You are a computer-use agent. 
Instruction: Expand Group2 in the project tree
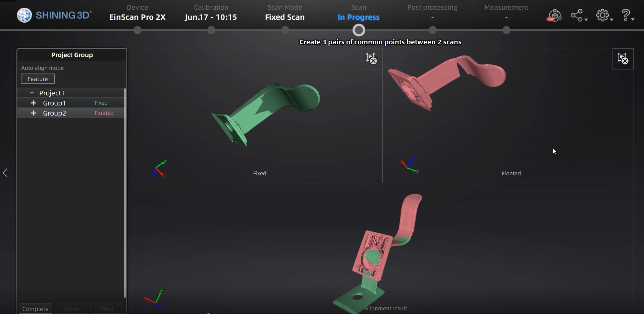(34, 113)
